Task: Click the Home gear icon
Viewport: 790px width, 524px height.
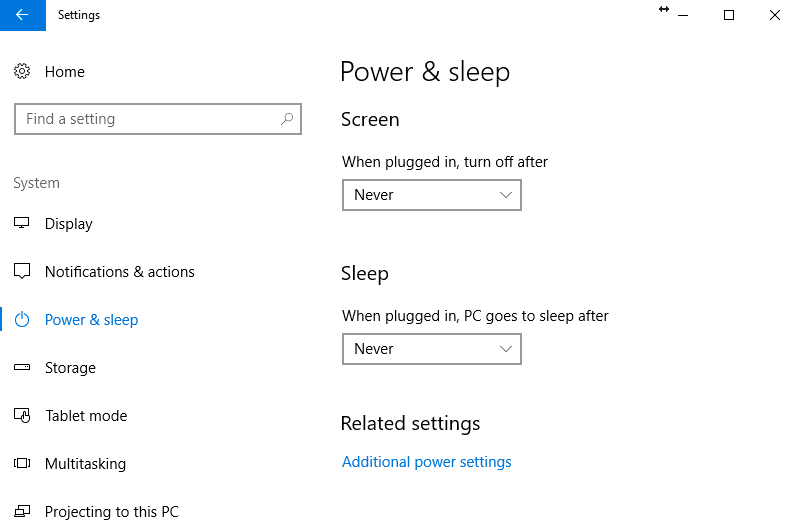Action: tap(22, 72)
